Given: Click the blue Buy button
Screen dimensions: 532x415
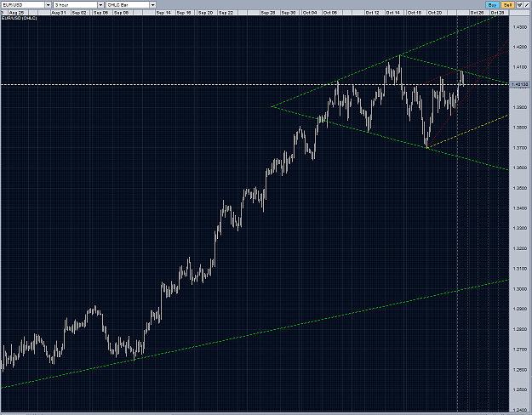Looking at the screenshot, I should 492,5.
